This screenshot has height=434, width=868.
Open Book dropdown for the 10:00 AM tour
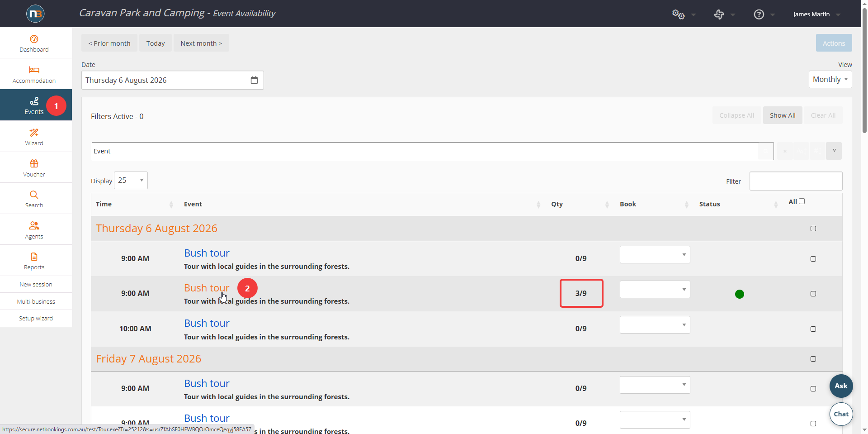tap(655, 324)
